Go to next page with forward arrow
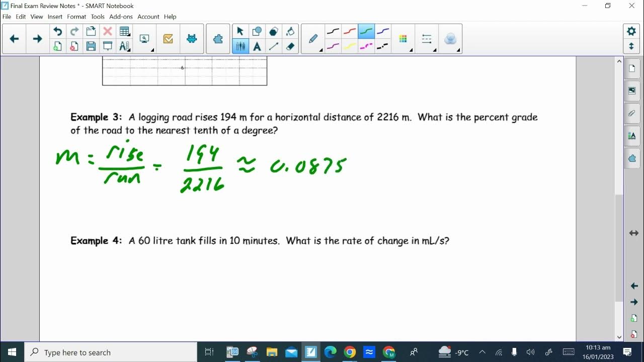Viewport: 644px width, 362px height. tap(37, 39)
